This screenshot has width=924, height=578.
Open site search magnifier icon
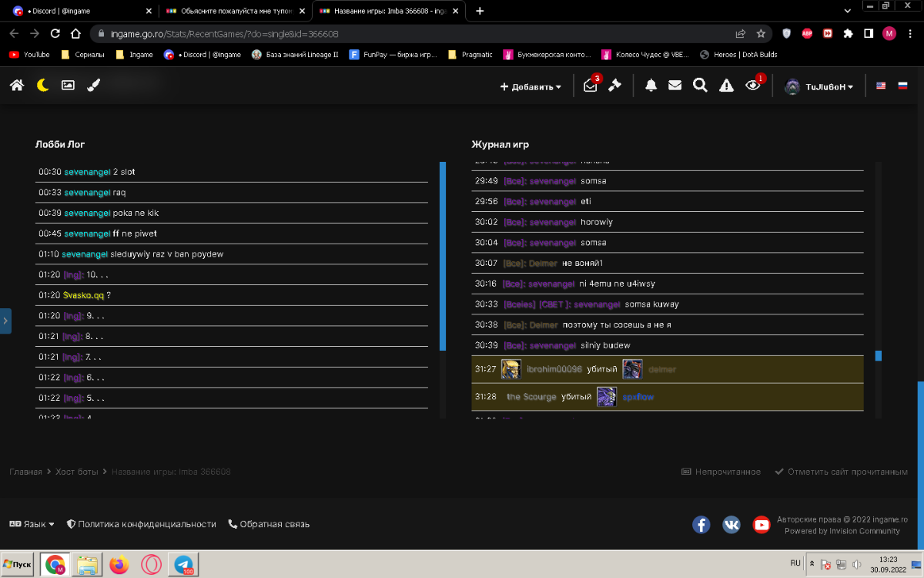[x=700, y=86]
